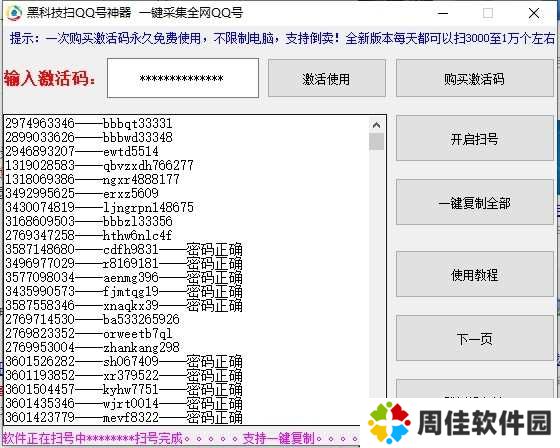Select row 3587558346 xnaqkx39

[124, 305]
